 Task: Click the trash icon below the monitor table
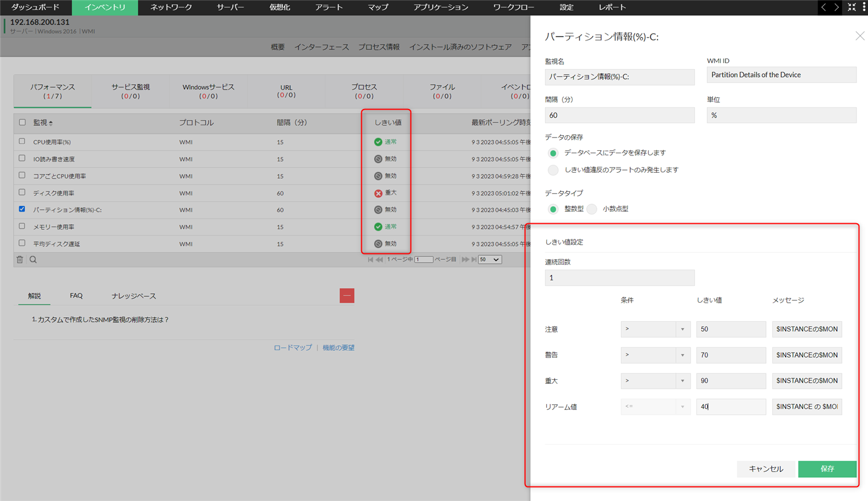coord(20,260)
